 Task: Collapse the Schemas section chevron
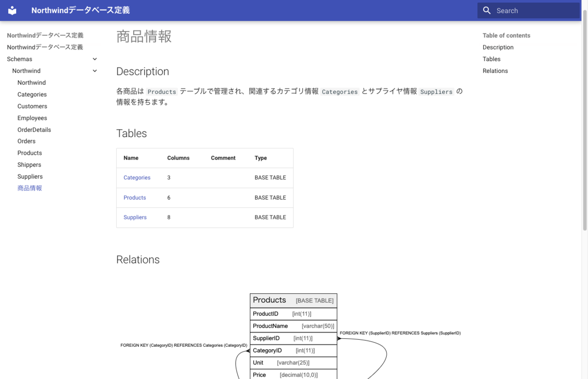(95, 59)
